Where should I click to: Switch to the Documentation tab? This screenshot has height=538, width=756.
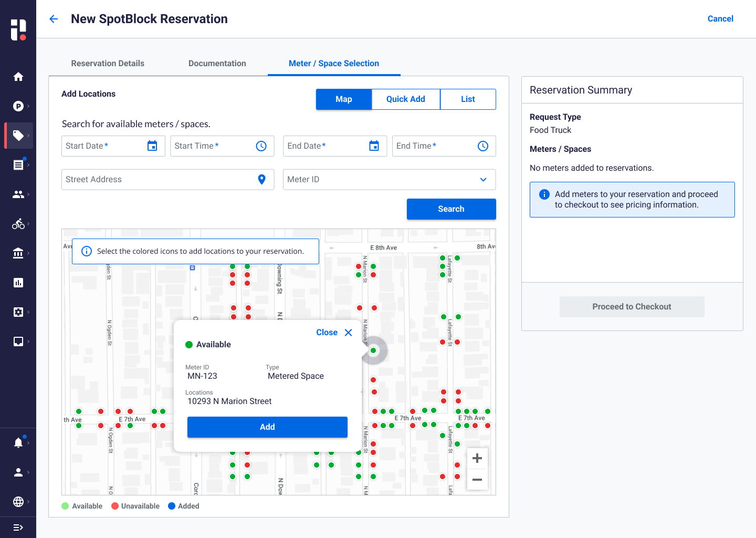(217, 64)
